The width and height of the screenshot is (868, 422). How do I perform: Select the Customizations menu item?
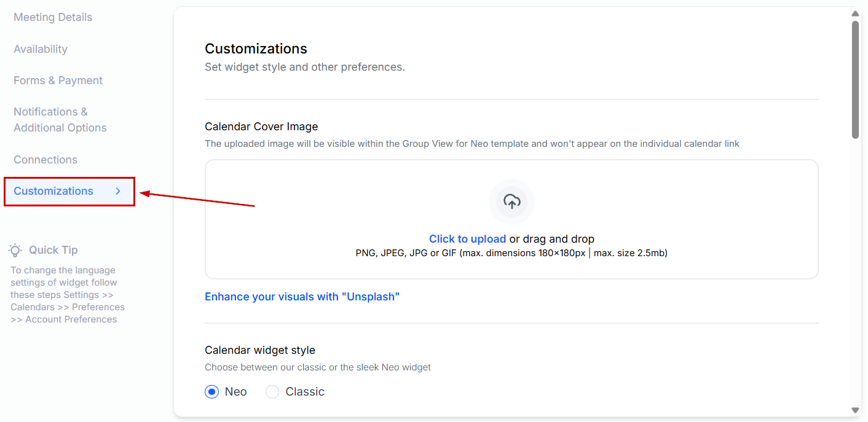[x=53, y=191]
